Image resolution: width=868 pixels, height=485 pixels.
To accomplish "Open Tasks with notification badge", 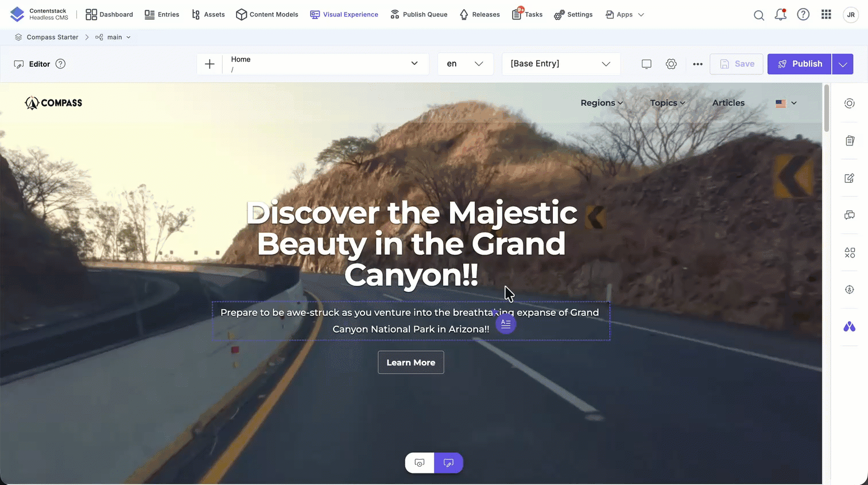I will [x=527, y=14].
